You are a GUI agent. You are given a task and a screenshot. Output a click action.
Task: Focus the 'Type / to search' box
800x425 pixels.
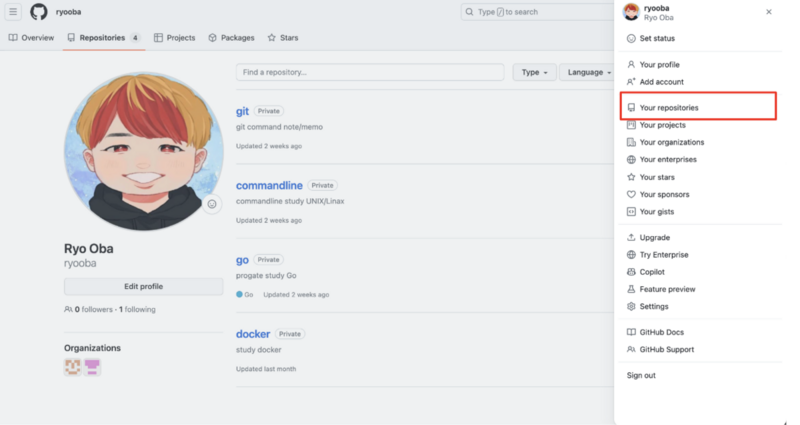tap(537, 12)
